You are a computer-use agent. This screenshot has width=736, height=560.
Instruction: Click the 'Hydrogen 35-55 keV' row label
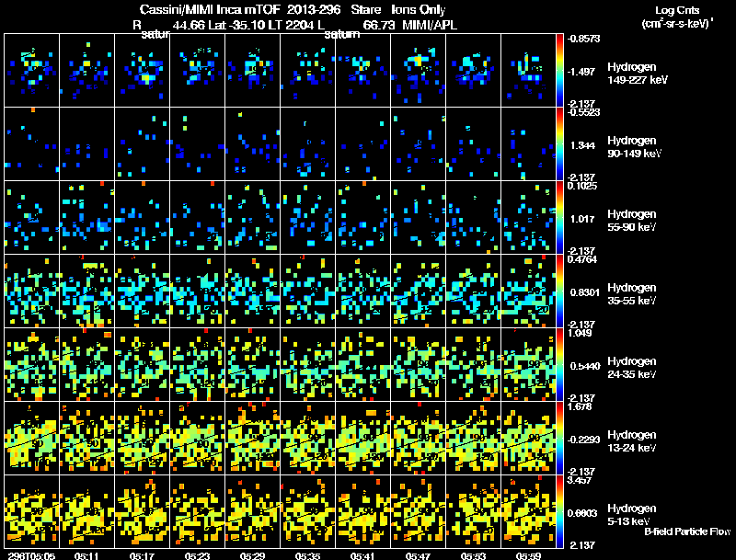coord(632,294)
